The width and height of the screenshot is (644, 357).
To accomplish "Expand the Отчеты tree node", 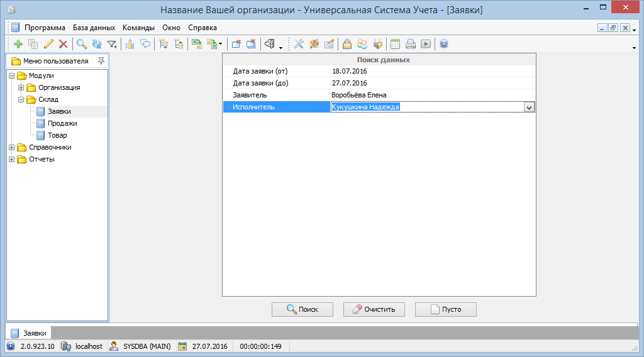I will (11, 159).
